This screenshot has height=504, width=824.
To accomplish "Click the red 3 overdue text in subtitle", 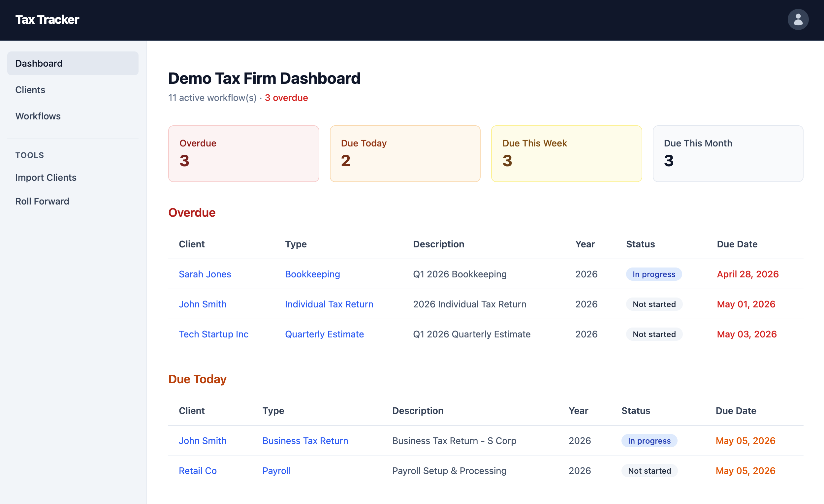I will pyautogui.click(x=286, y=98).
